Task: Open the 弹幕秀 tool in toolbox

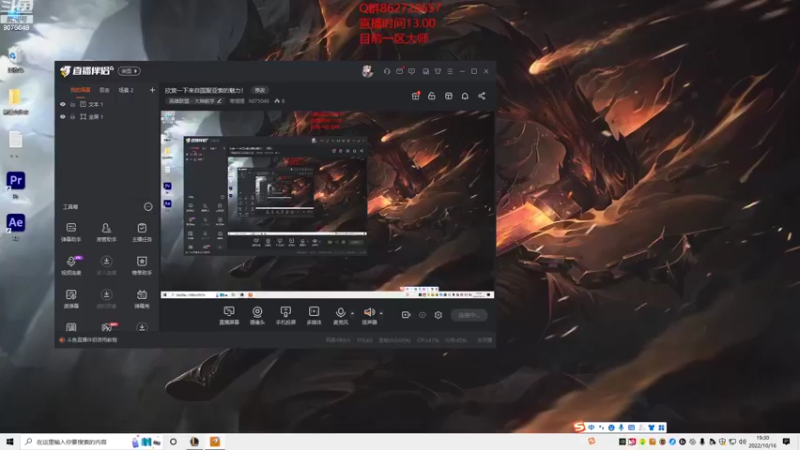Action: (142, 298)
